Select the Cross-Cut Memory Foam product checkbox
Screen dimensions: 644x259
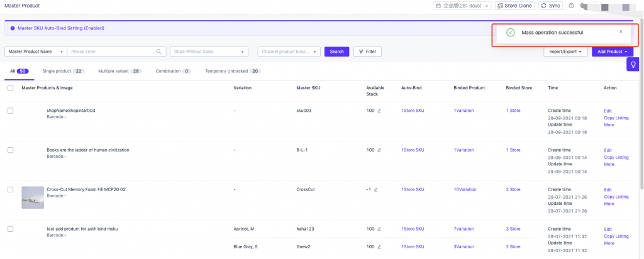click(x=10, y=189)
